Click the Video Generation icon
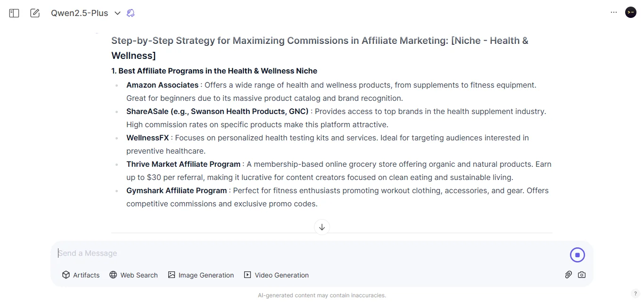Image resolution: width=644 pixels, height=302 pixels. (247, 275)
